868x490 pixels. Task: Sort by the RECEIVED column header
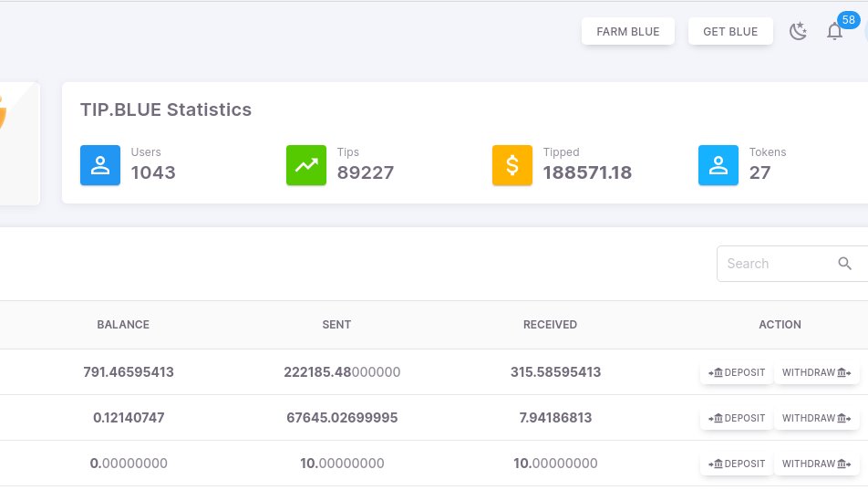(551, 325)
